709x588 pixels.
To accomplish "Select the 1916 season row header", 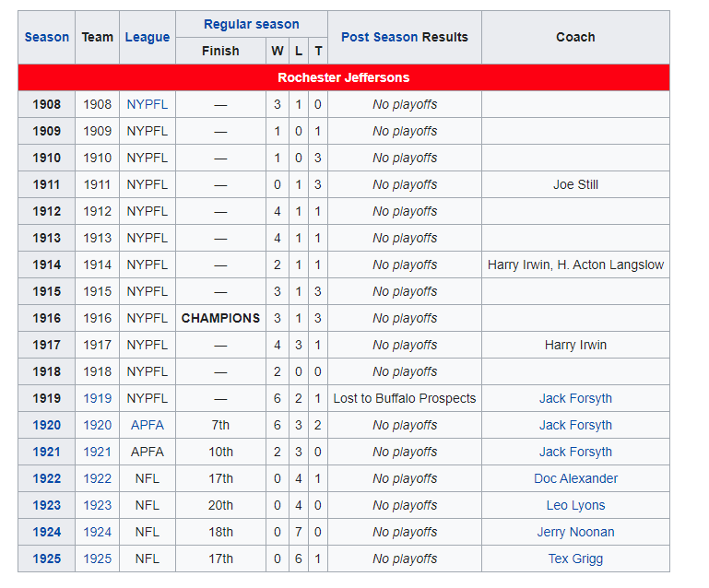I will (x=47, y=318).
